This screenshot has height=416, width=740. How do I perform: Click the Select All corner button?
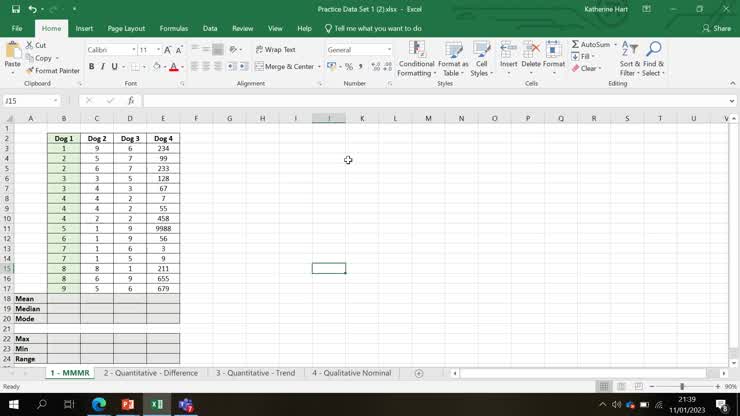[7, 118]
